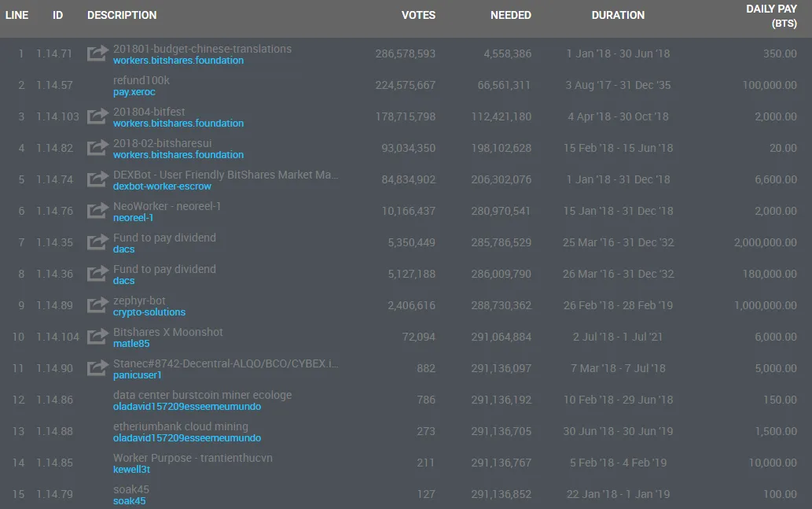
Task: Click votes value 882
Action: point(426,368)
